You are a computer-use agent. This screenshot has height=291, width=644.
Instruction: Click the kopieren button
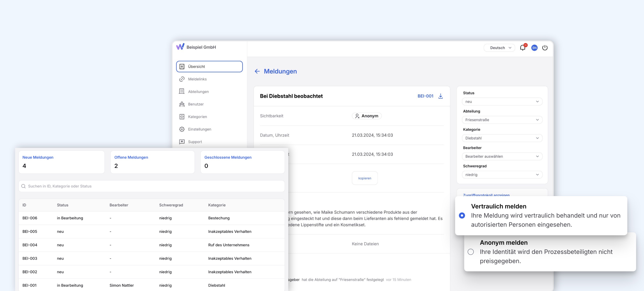[x=364, y=178]
